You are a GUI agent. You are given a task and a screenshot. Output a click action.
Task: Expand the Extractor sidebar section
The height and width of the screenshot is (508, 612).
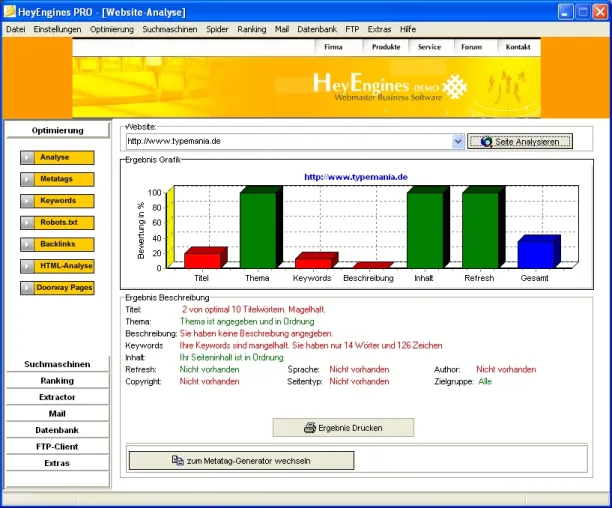pyautogui.click(x=57, y=397)
